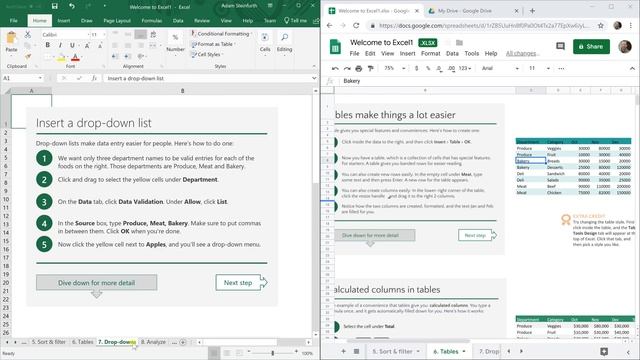Open the all sheets list icon in Sheets
Viewport: 640px width, 360px height.
tap(356, 351)
